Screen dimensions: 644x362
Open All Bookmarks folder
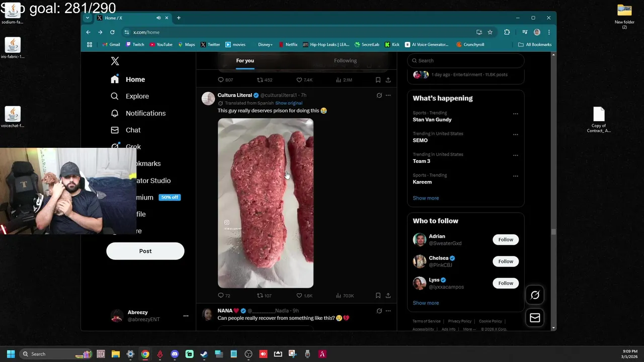tap(535, 44)
